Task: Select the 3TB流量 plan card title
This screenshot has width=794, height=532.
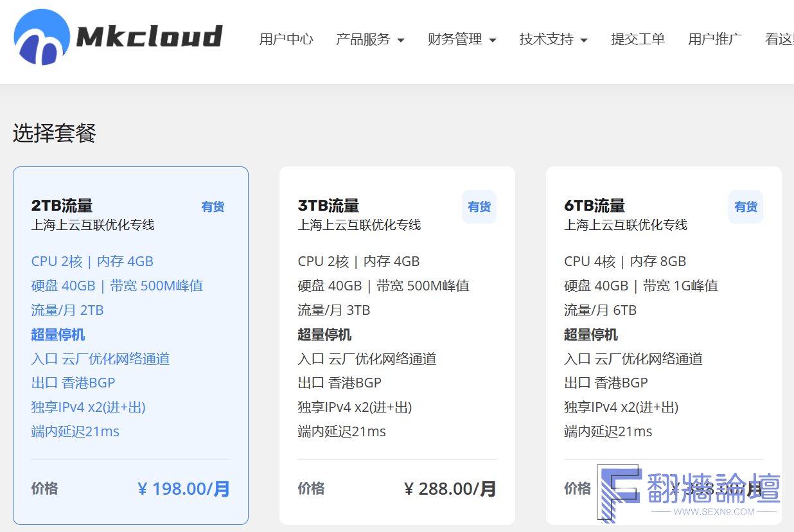Action: [328, 206]
